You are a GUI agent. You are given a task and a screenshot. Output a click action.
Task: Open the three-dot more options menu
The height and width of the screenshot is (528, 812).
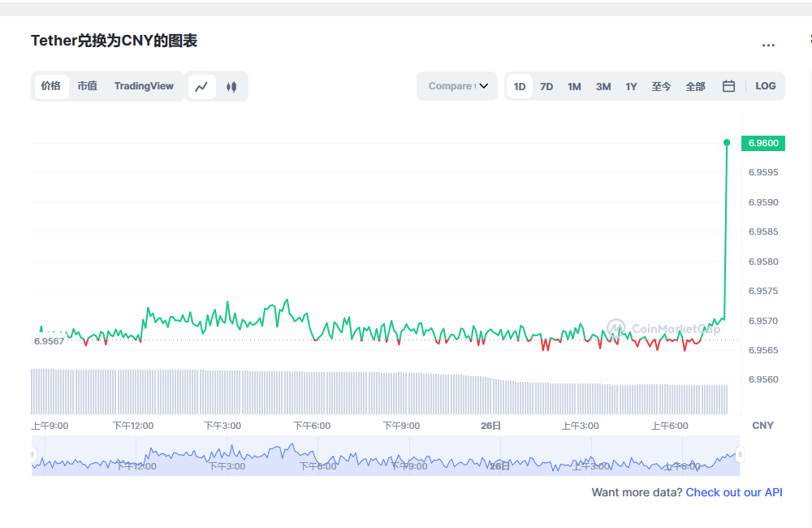[768, 45]
